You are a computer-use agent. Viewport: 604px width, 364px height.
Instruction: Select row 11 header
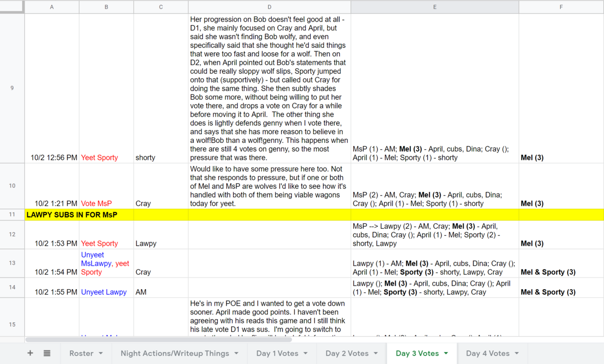[x=12, y=215]
